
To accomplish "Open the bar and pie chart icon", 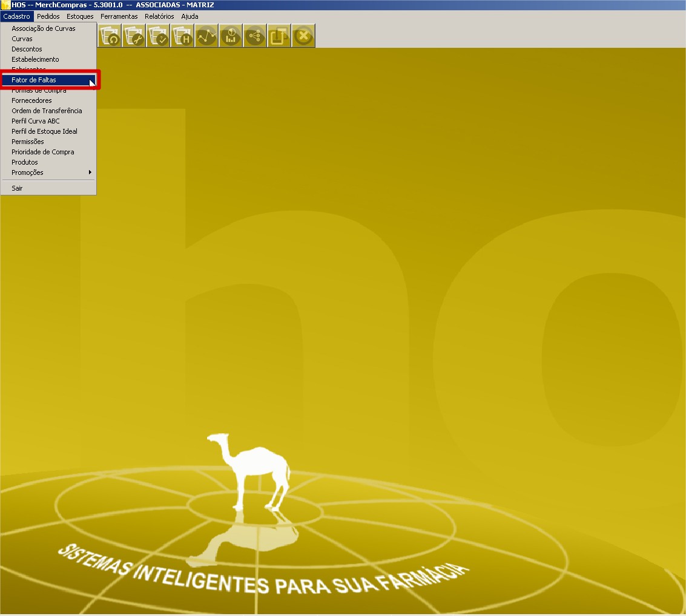I will coord(231,36).
